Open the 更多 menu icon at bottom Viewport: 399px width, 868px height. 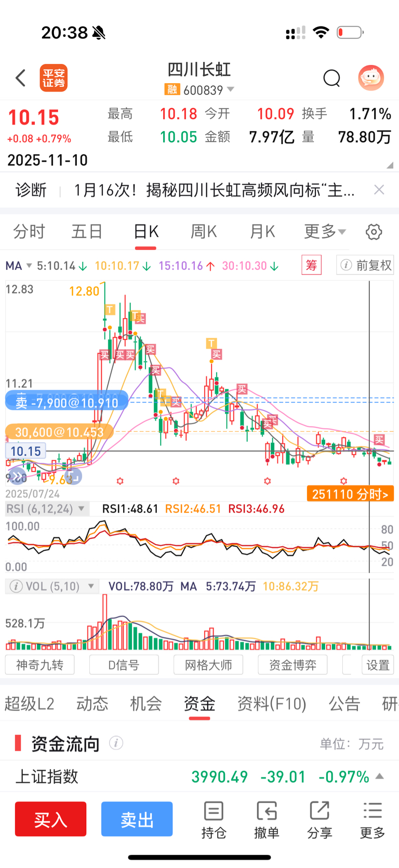373,820
